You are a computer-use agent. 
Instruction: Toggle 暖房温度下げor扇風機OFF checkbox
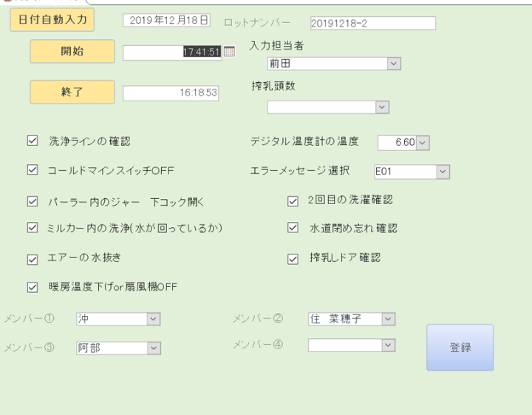[33, 287]
